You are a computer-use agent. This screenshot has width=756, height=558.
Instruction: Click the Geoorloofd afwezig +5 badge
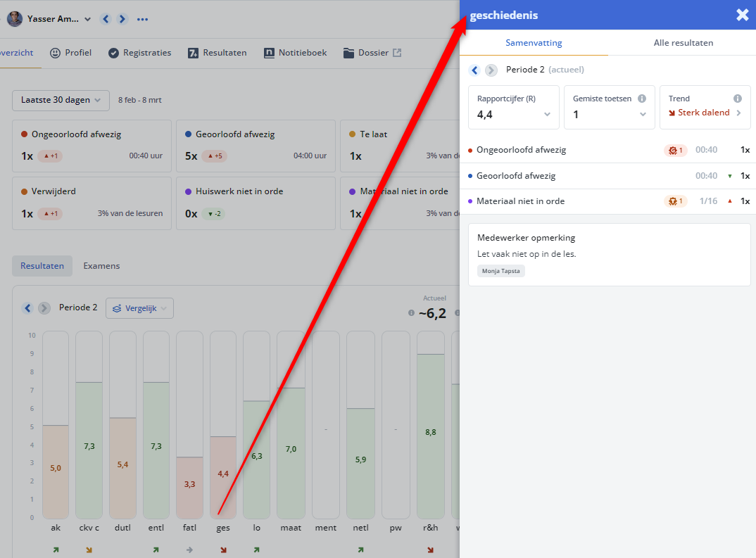(x=215, y=156)
